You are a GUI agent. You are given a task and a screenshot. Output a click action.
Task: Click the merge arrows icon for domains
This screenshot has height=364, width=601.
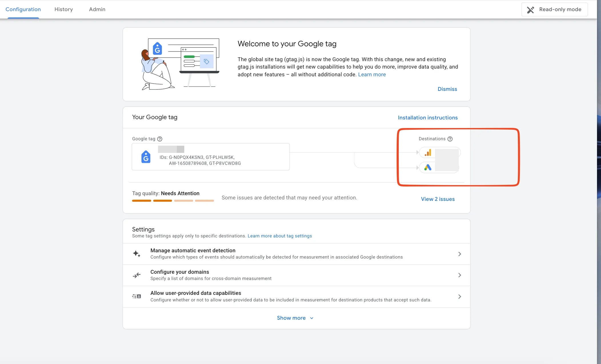[137, 275]
